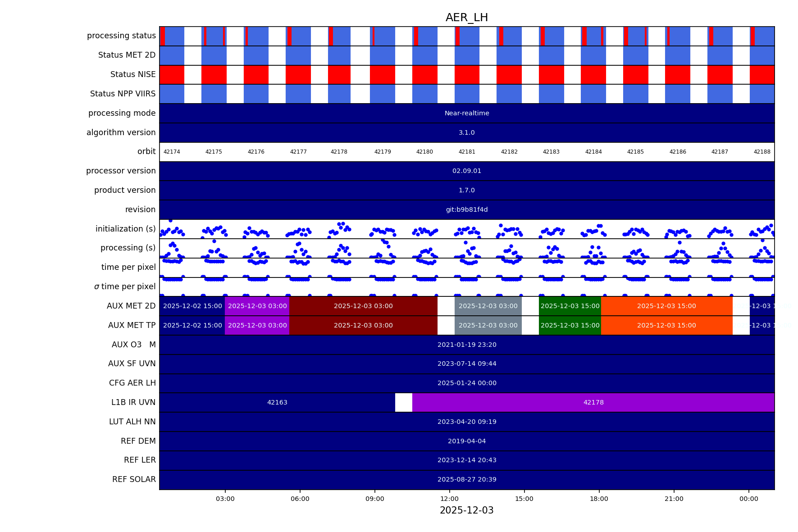
Task: Click the AER_LH chart title
Action: tap(466, 18)
